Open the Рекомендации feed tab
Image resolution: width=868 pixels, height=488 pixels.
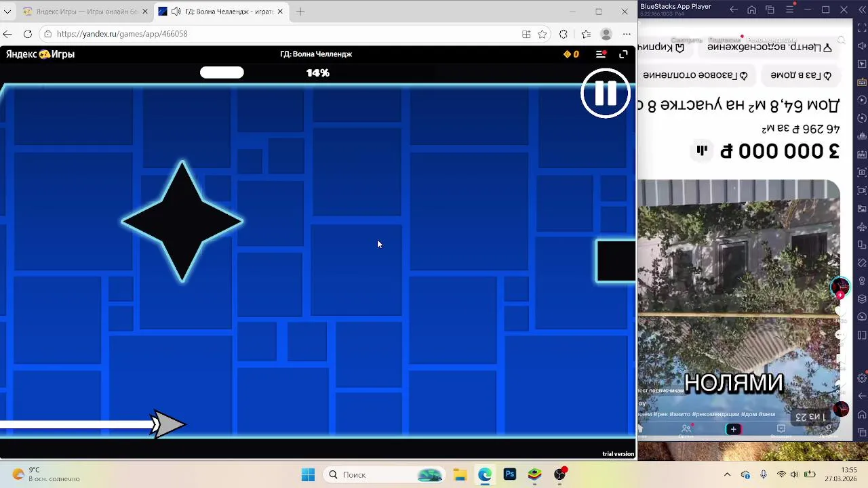(x=770, y=40)
